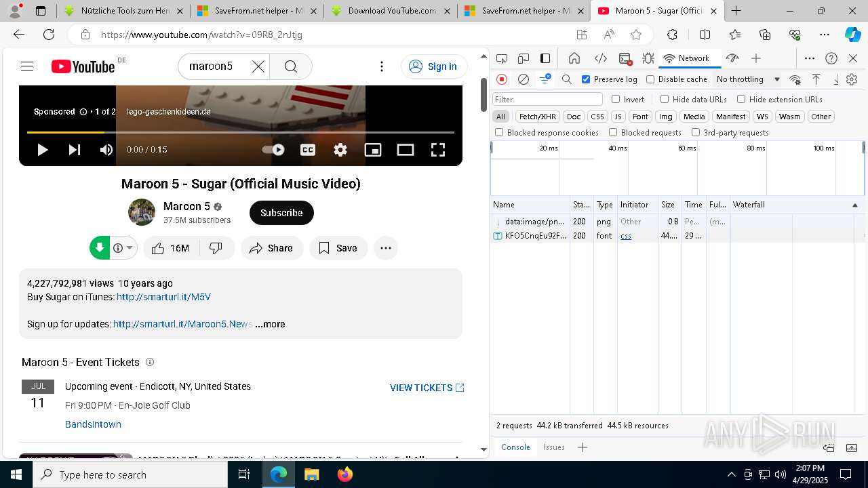Screen dimensions: 868x488
Task: Switch to Nützliche Tools browser tab
Action: pyautogui.click(x=123, y=11)
